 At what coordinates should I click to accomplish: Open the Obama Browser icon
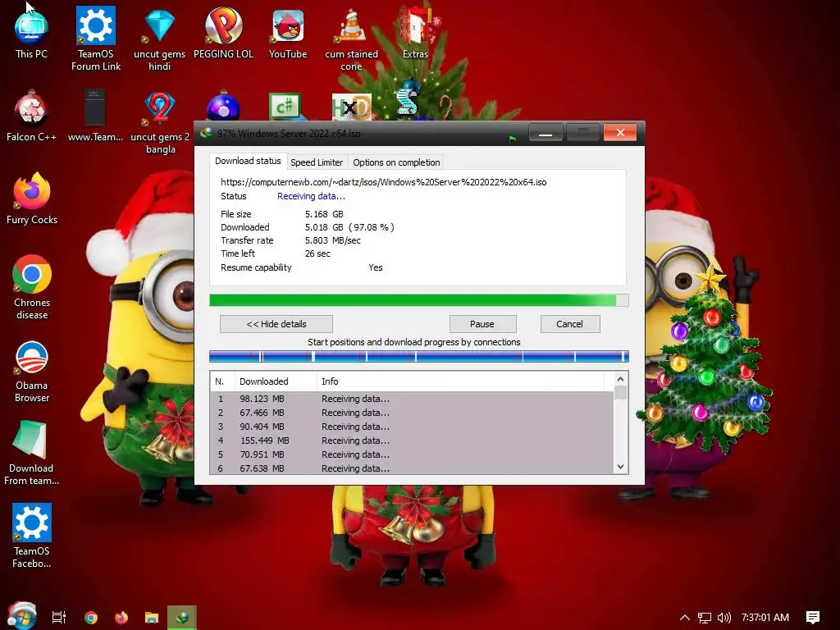click(32, 371)
